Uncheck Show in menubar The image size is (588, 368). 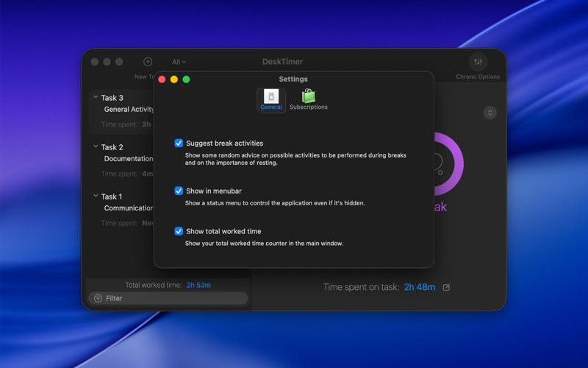pos(179,191)
